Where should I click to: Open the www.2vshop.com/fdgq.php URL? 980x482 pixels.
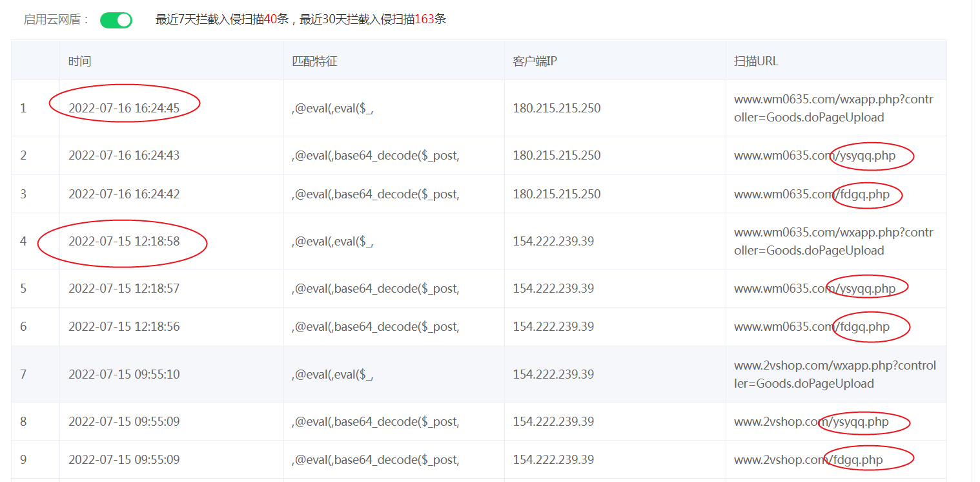click(808, 459)
